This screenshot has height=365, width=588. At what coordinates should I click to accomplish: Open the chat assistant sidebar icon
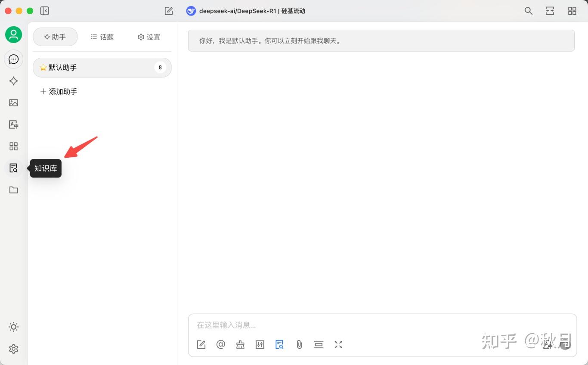tap(14, 59)
